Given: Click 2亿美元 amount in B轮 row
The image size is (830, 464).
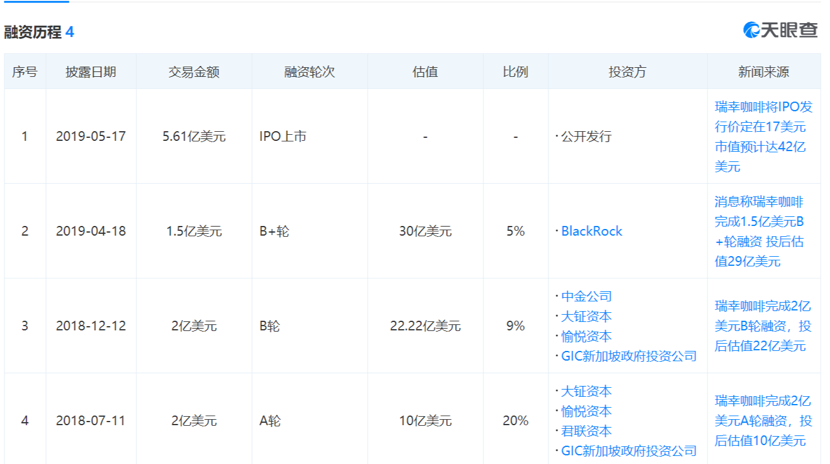Looking at the screenshot, I should (194, 326).
